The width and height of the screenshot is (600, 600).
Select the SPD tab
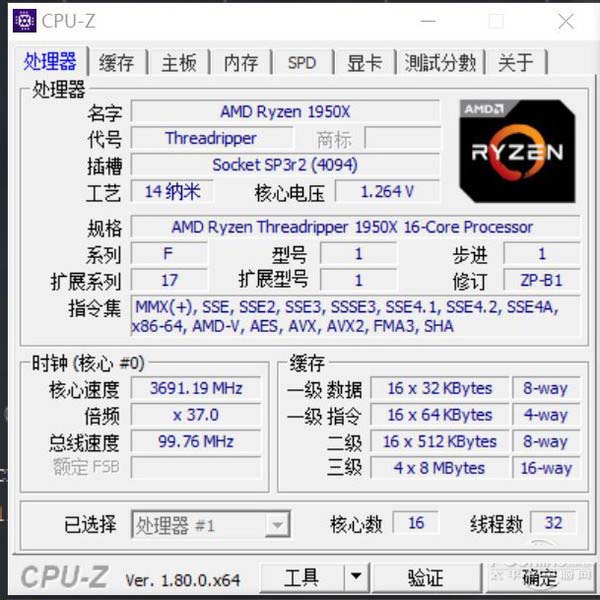pyautogui.click(x=302, y=62)
